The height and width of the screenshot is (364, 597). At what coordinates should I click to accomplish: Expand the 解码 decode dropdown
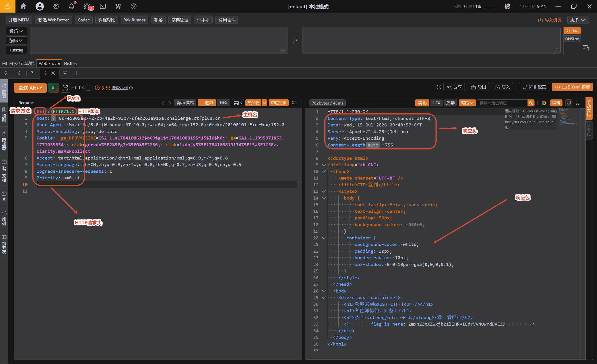tap(16, 31)
